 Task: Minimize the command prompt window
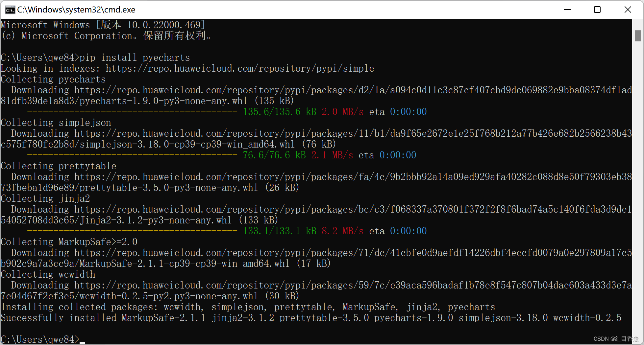567,10
